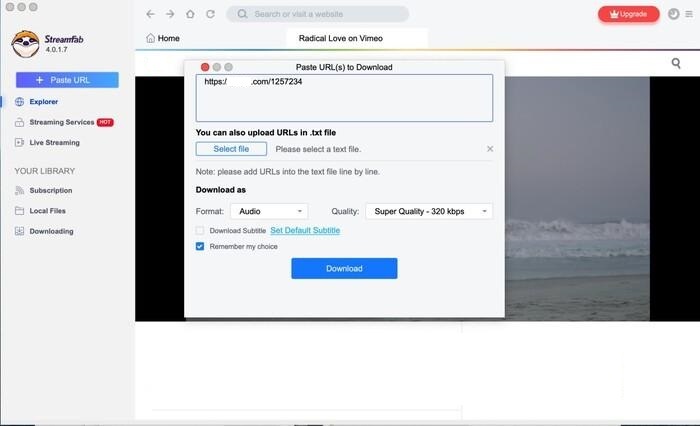
Task: Enable the Download Subtitle checkbox
Action: 200,230
